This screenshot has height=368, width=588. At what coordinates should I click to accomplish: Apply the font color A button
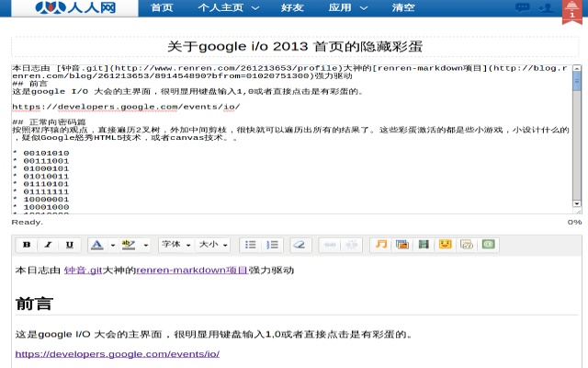[97, 245]
